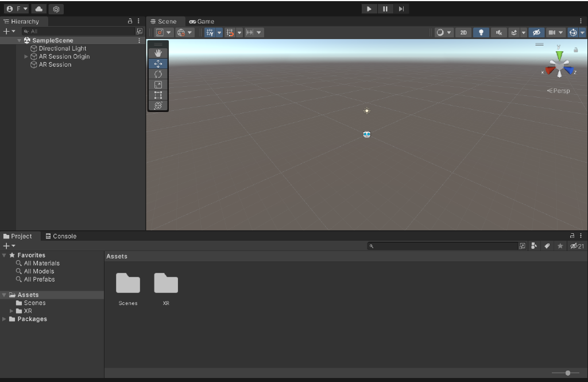Toggle scene lighting
This screenshot has height=382, width=588.
click(x=481, y=32)
